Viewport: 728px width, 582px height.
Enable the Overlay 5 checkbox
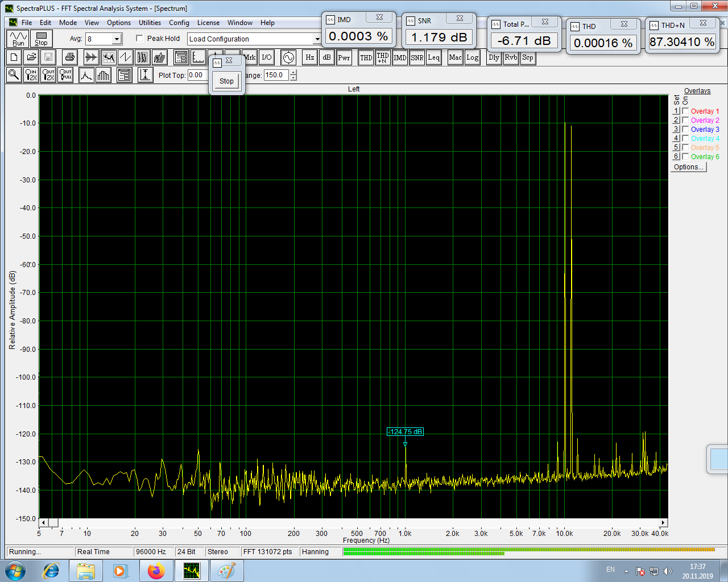click(x=686, y=148)
